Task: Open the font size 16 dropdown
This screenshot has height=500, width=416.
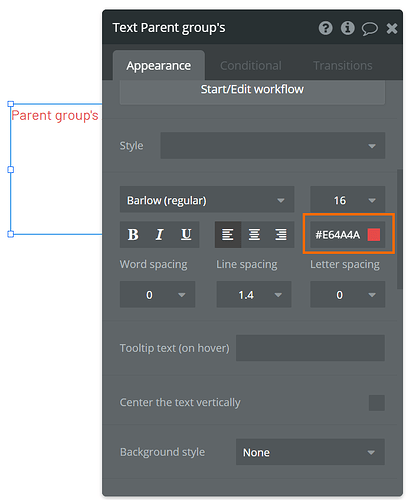Action: tap(348, 200)
